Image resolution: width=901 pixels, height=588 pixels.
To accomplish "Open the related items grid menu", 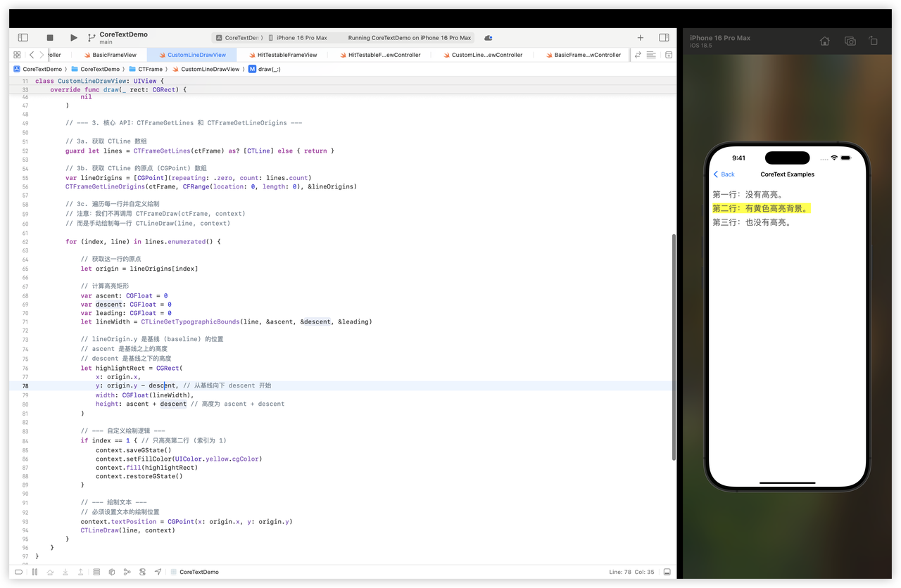I will (x=17, y=55).
